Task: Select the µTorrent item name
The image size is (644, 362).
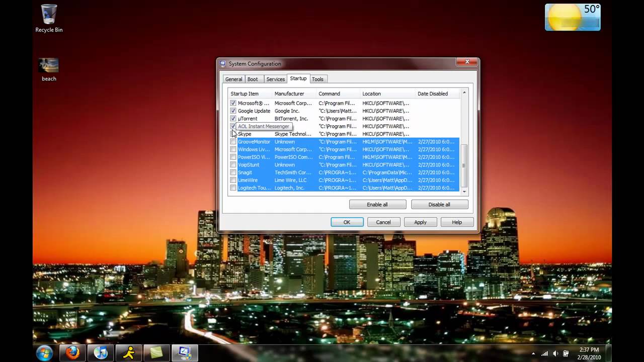Action: [248, 119]
